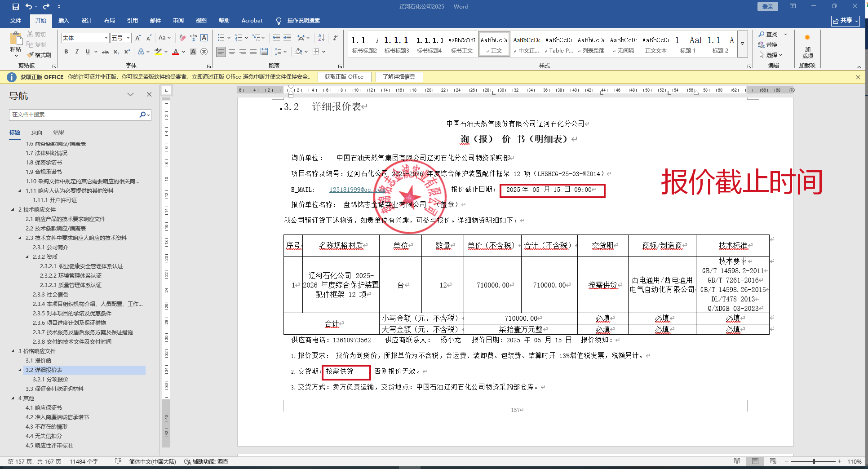Clear all formatting with eraser icon

click(x=182, y=38)
